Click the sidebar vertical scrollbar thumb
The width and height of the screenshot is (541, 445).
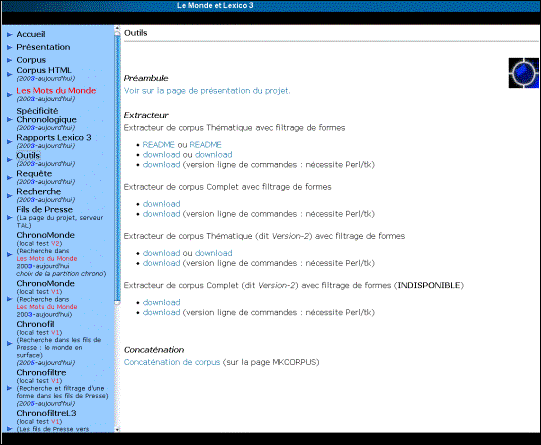click(117, 168)
